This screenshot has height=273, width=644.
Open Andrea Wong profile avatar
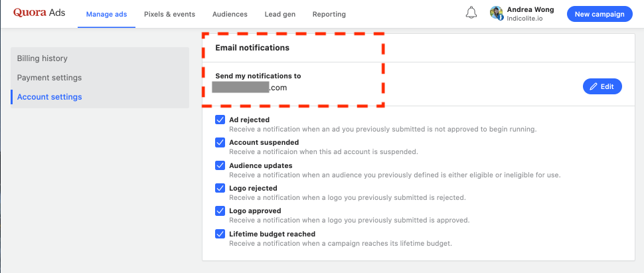coord(496,13)
